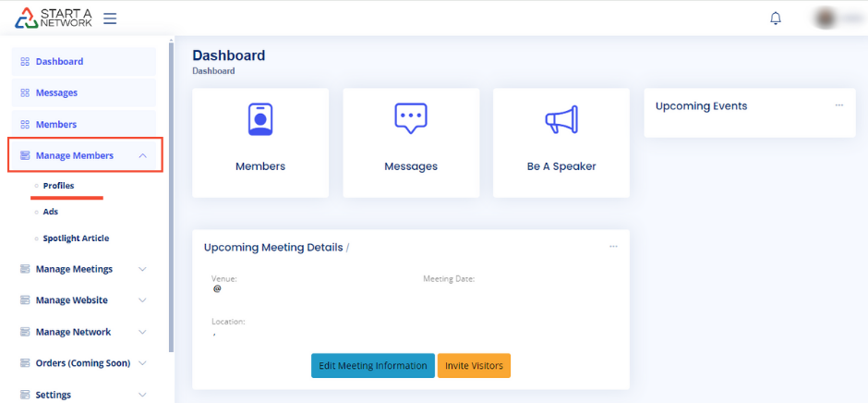The image size is (868, 403).
Task: Click the Messages chat bubble icon
Action: click(411, 120)
